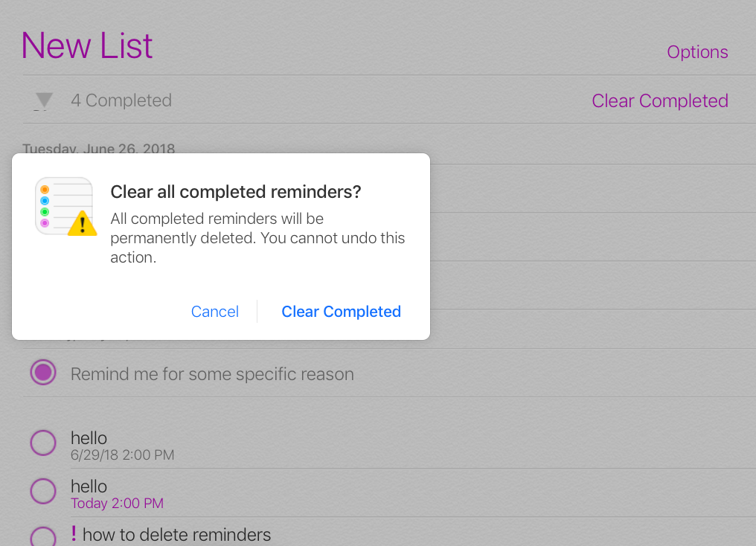756x546 pixels.
Task: Click the 'hello' title above the Today date
Action: pos(89,486)
